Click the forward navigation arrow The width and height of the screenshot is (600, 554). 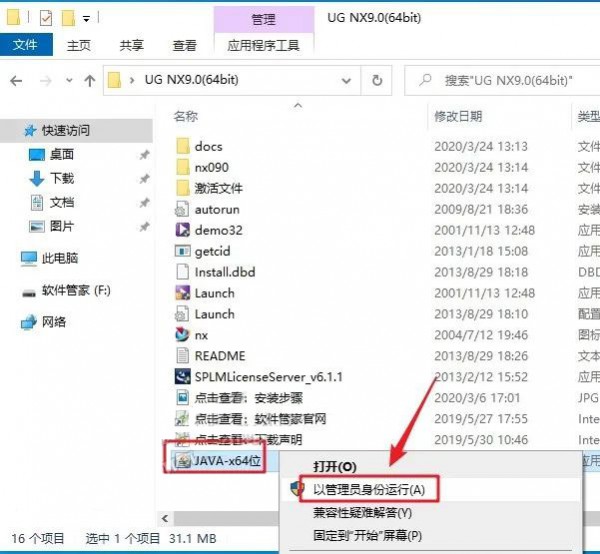tap(46, 81)
